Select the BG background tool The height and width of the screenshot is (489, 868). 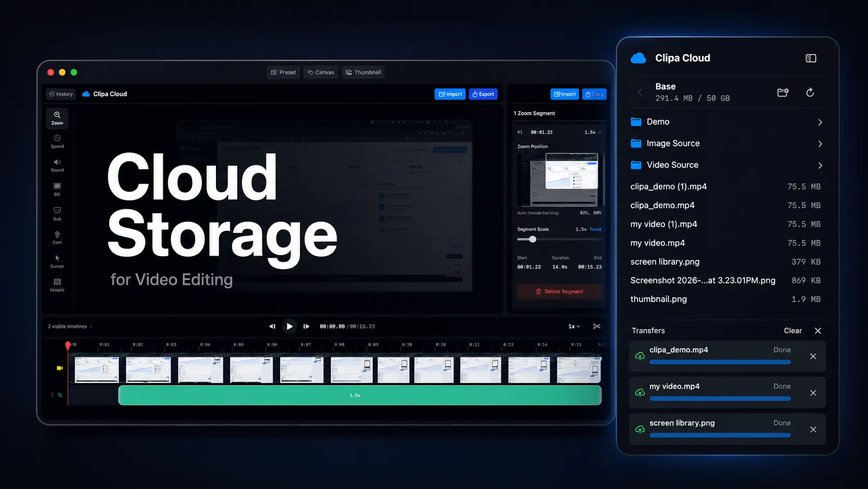(x=57, y=190)
